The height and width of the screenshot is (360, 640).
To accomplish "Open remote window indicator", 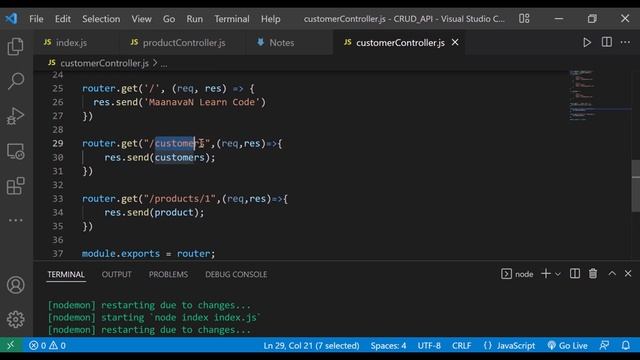I will coord(11,345).
